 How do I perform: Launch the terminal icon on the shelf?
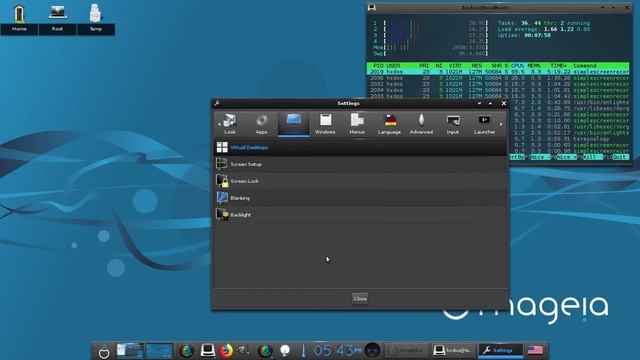pos(207,350)
